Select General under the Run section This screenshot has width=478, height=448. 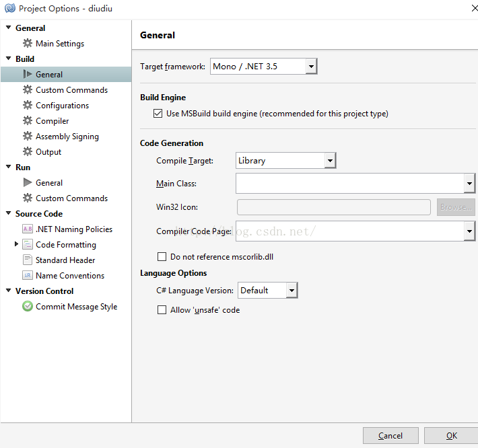click(x=49, y=183)
